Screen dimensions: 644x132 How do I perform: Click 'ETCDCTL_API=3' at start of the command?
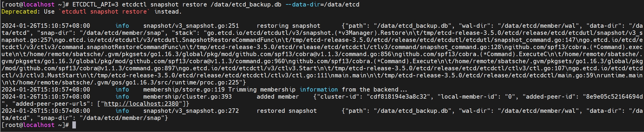tap(95, 4)
